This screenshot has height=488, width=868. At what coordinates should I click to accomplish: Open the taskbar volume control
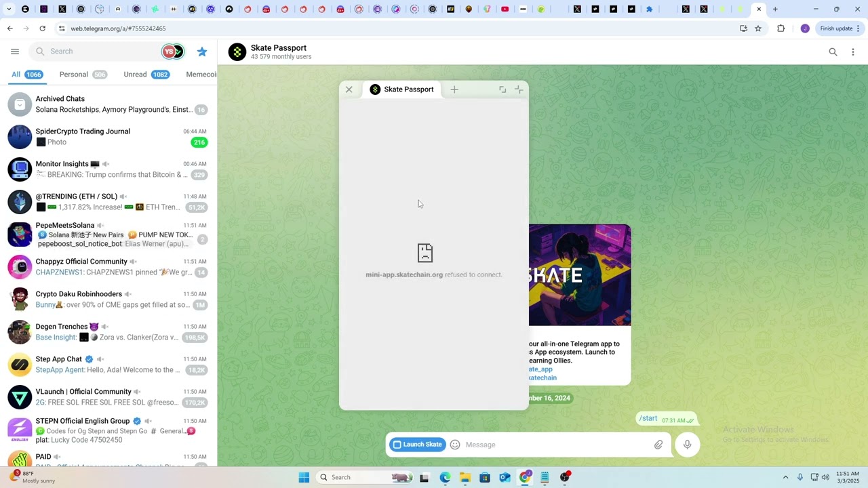(x=825, y=477)
